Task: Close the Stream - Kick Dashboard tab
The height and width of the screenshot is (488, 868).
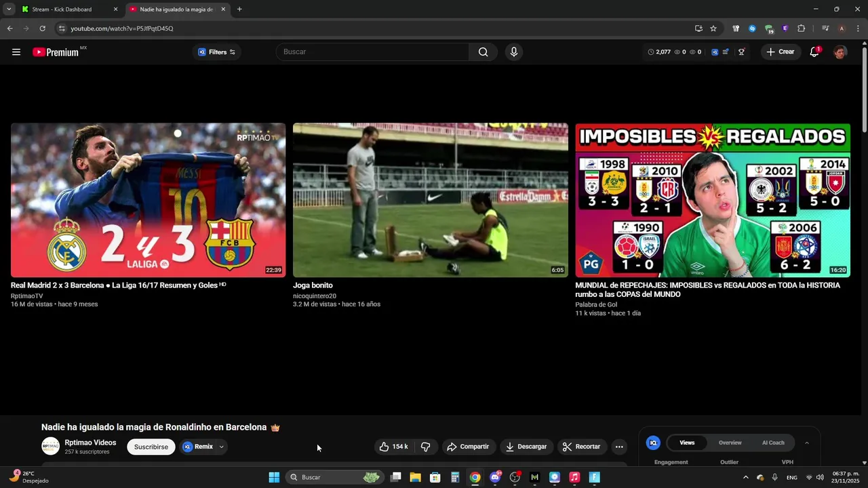Action: click(115, 9)
